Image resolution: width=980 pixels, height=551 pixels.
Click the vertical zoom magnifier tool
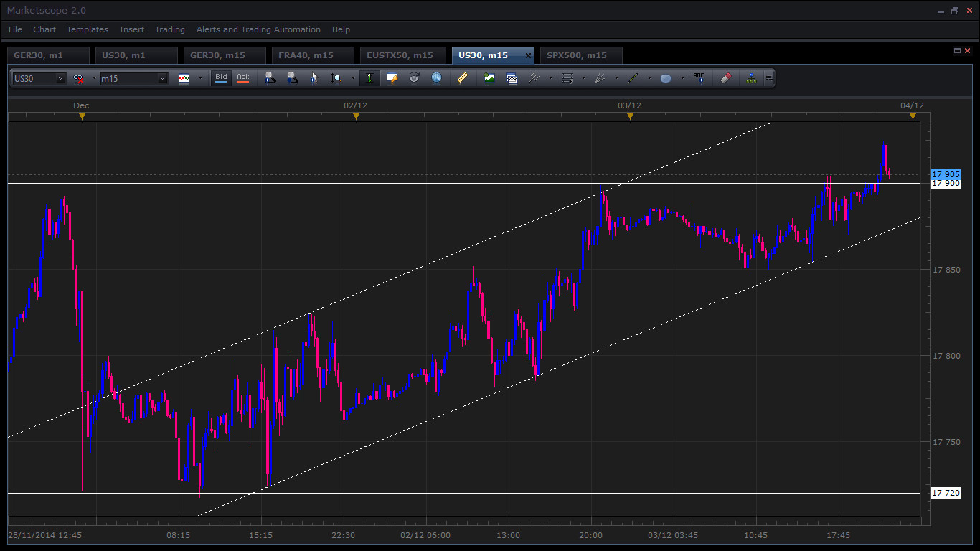point(336,78)
